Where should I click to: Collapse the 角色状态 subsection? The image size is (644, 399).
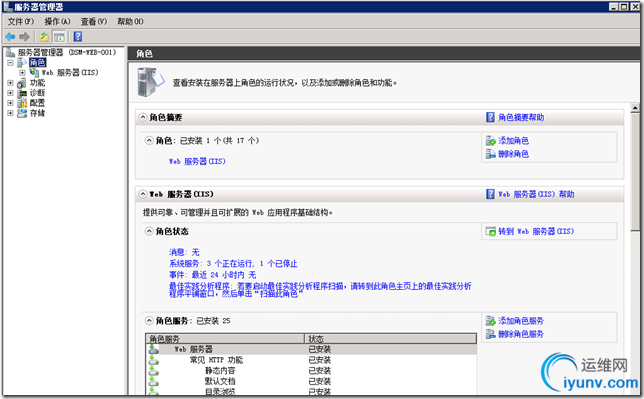(x=149, y=231)
